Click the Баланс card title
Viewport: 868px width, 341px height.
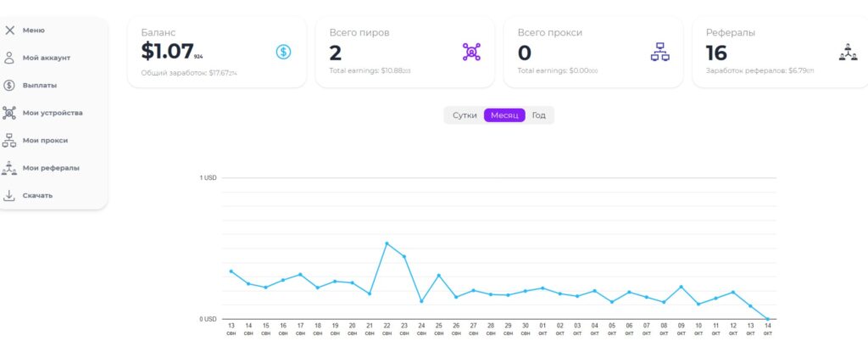pos(159,33)
